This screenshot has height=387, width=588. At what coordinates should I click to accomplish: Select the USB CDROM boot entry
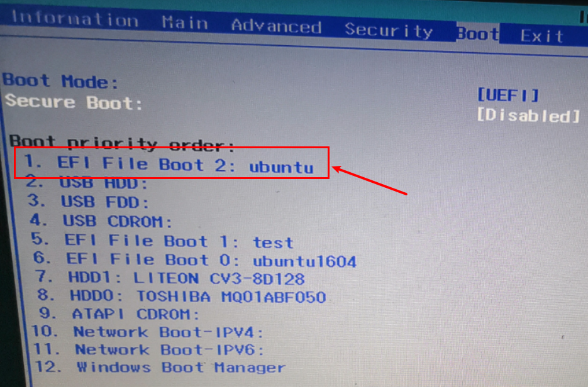101,221
